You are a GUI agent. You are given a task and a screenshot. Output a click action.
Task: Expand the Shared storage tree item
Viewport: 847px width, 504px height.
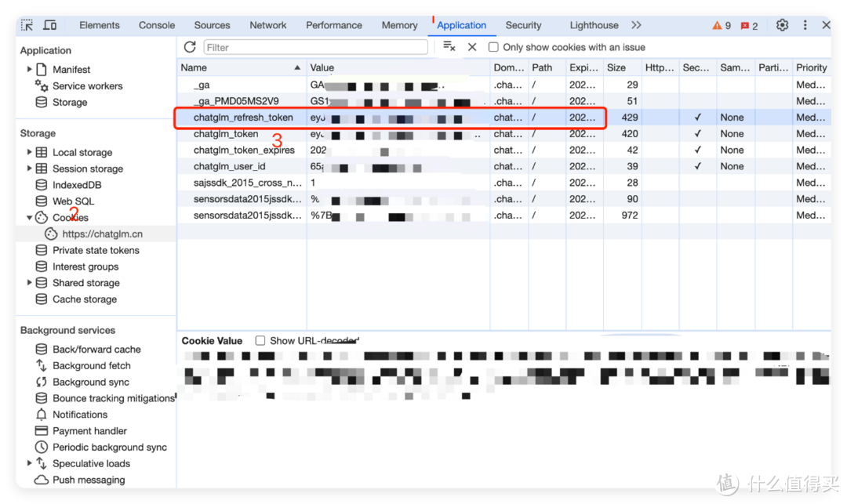(x=30, y=283)
